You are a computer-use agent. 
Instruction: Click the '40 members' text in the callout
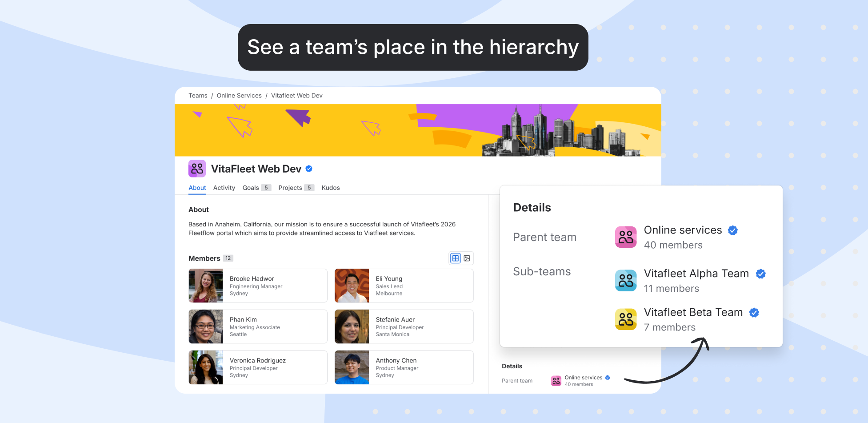(x=673, y=245)
